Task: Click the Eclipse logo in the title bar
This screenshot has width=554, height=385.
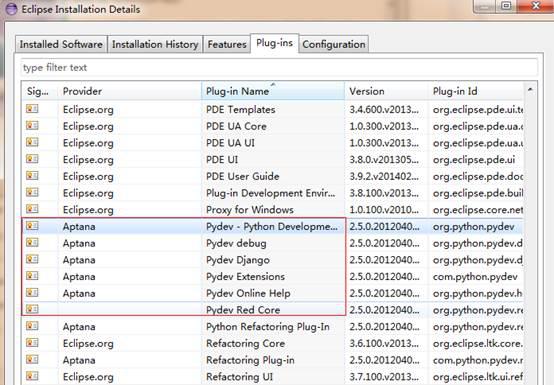Action: [x=11, y=9]
